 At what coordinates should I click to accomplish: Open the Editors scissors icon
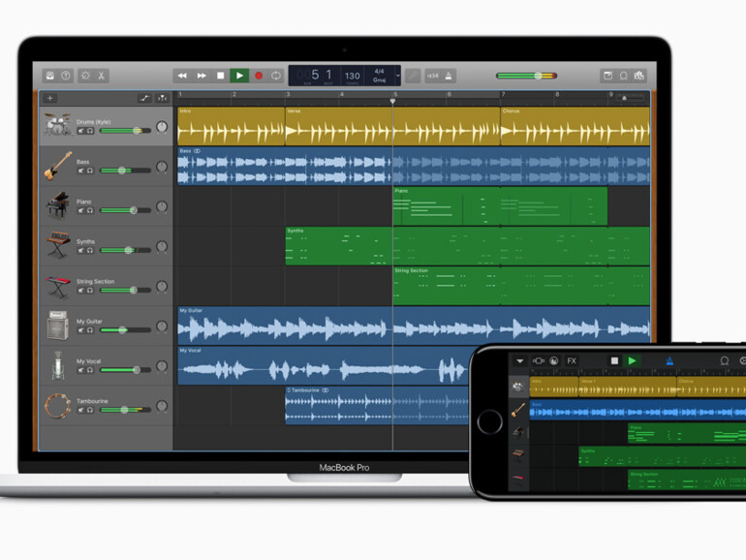[x=102, y=76]
